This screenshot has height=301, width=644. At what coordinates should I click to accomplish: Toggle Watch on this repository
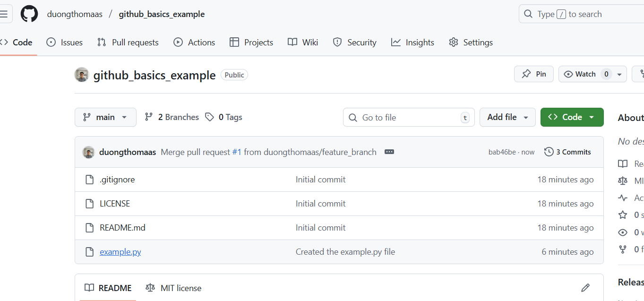click(x=580, y=74)
